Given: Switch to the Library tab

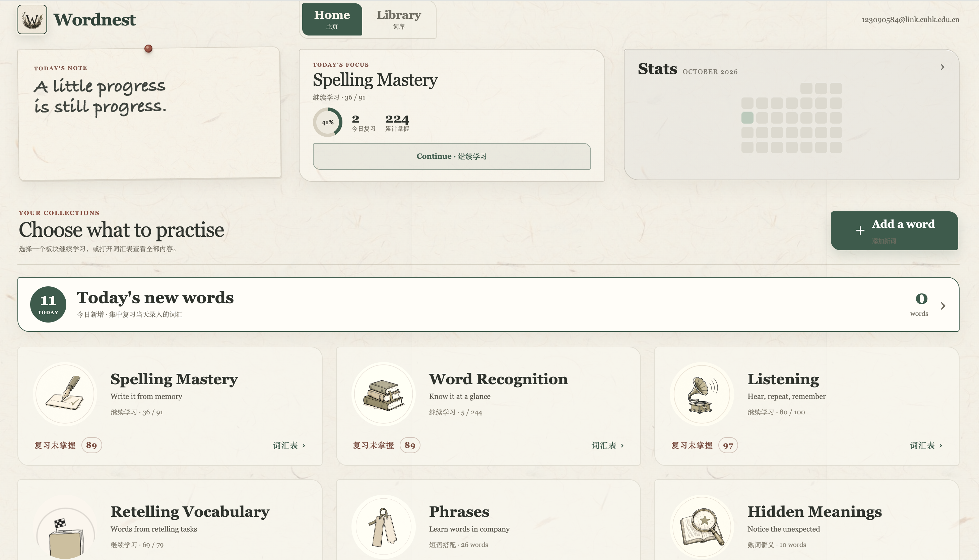Looking at the screenshot, I should pyautogui.click(x=398, y=19).
